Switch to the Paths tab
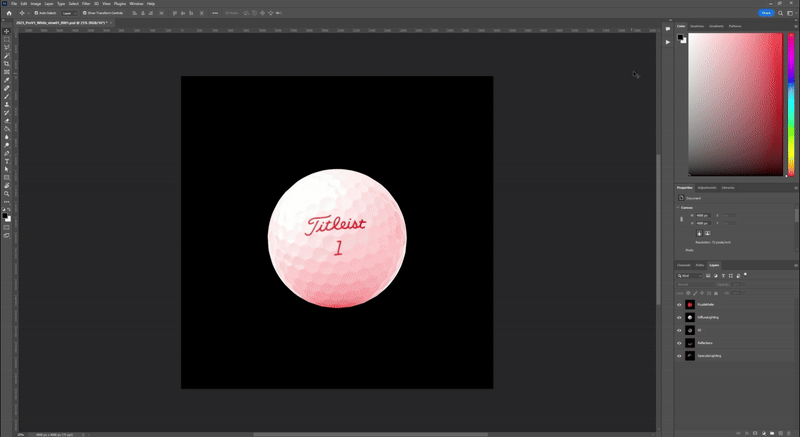Image resolution: width=800 pixels, height=437 pixels. coord(700,265)
